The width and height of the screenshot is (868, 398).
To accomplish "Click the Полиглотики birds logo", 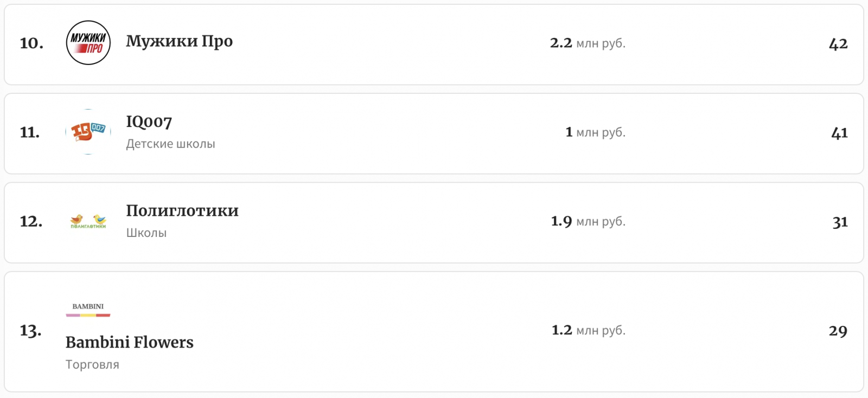I will click(88, 221).
